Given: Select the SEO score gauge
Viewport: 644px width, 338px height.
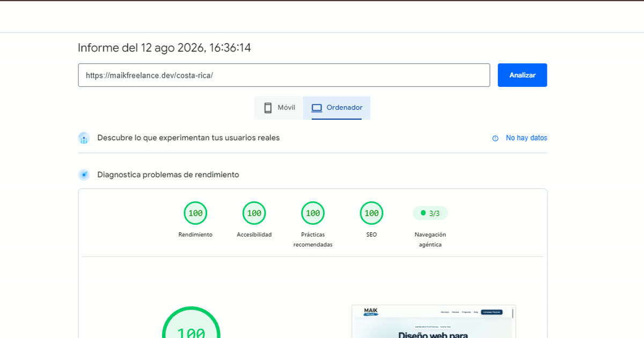Looking at the screenshot, I should pos(371,213).
